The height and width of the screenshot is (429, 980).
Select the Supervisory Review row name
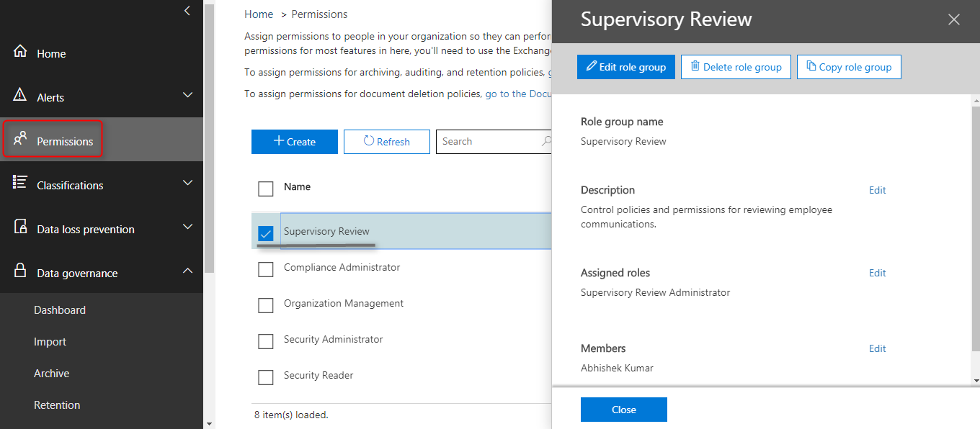tap(326, 231)
